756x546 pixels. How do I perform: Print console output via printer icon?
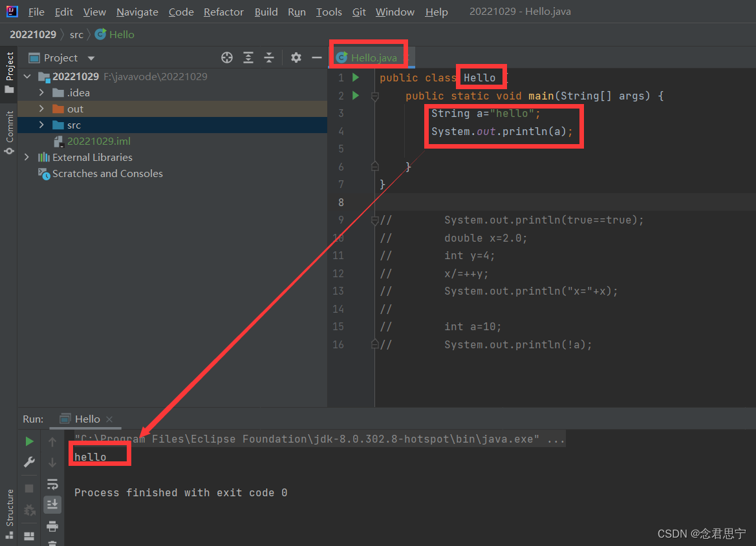tap(52, 527)
